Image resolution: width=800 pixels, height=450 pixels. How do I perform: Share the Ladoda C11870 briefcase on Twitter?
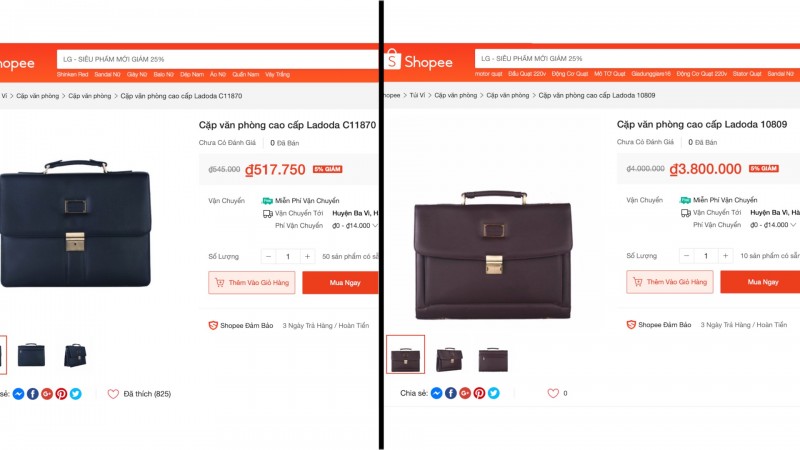pos(75,393)
